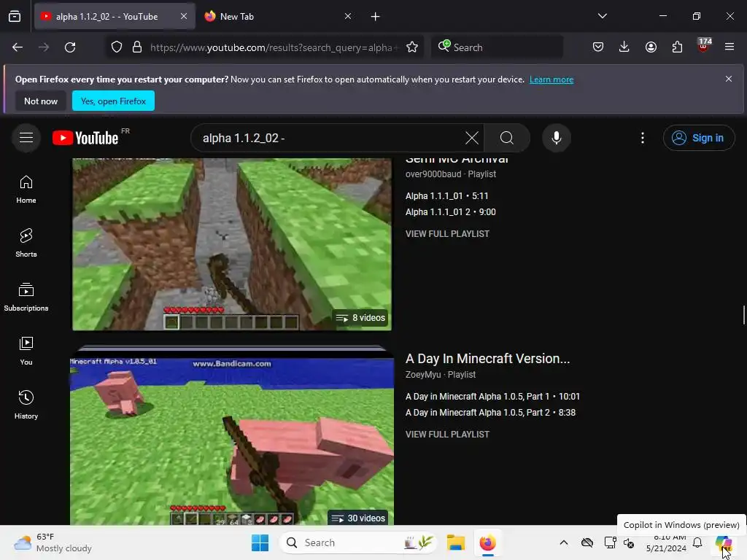Dismiss prompt with Not now
Screen dimensions: 747x560
click(41, 101)
